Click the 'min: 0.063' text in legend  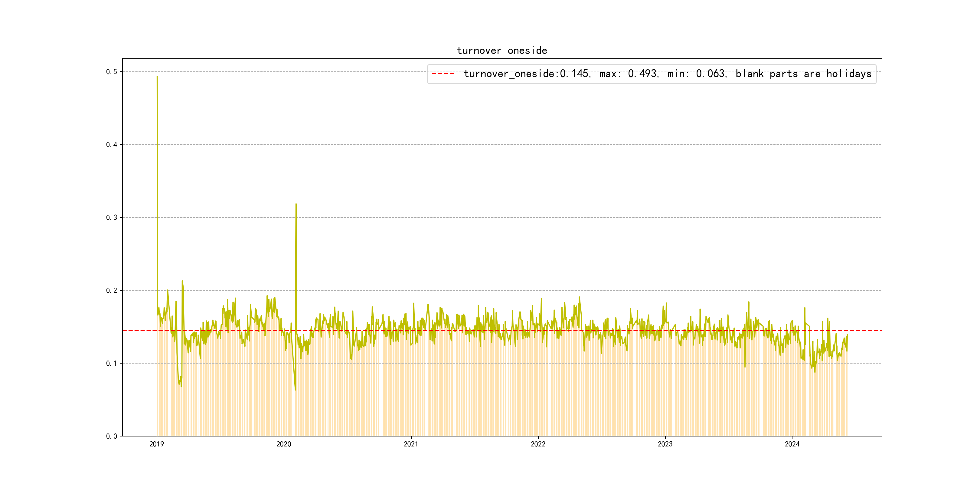click(x=697, y=74)
